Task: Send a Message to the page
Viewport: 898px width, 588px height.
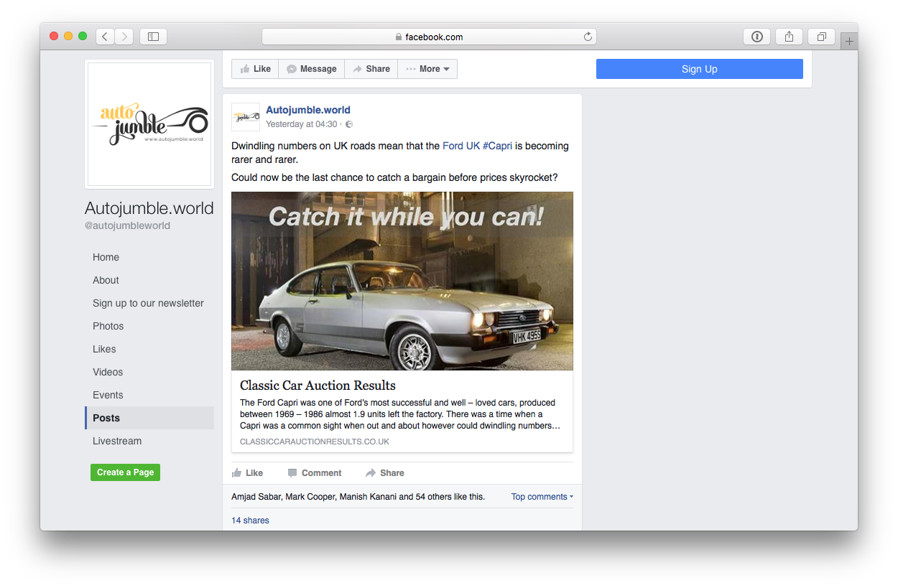Action: 312,69
